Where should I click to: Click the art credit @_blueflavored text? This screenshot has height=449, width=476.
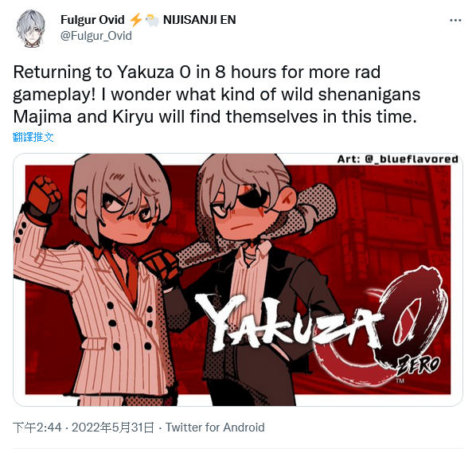pos(398,158)
